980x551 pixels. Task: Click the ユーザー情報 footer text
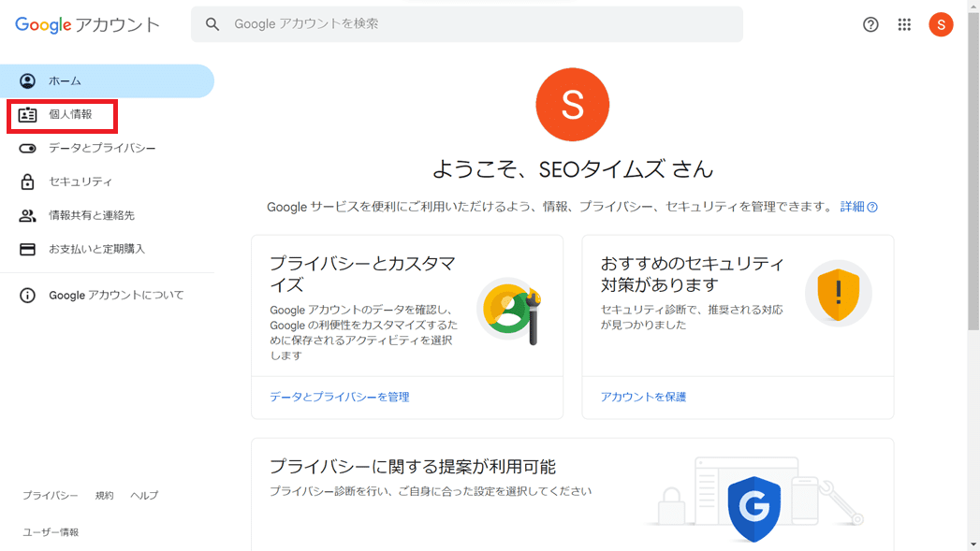pyautogui.click(x=51, y=532)
